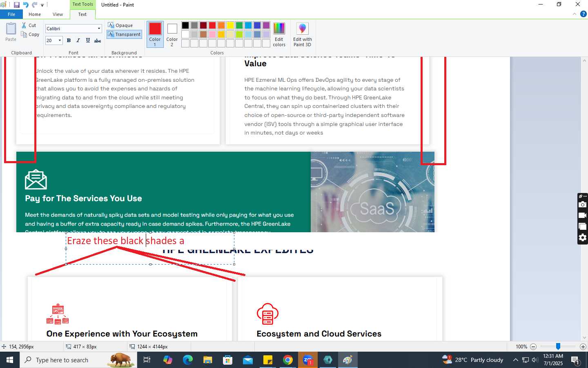Open the Windows Start menu
This screenshot has height=368, width=588.
click(x=10, y=360)
